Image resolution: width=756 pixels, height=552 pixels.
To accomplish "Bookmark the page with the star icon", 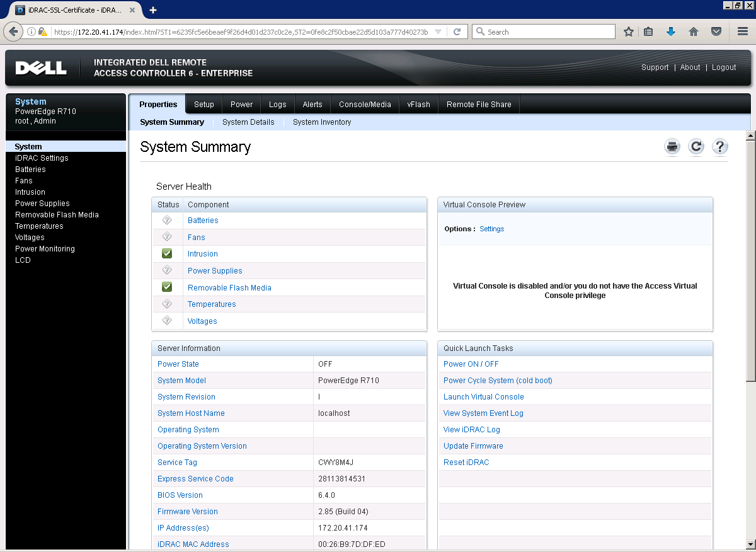I will point(628,31).
